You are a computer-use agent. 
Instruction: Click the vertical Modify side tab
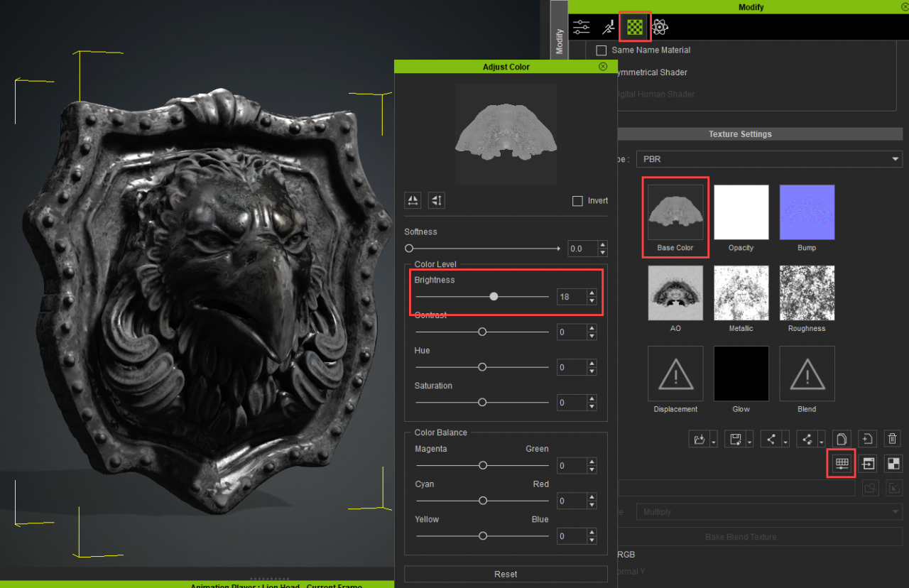(x=559, y=41)
